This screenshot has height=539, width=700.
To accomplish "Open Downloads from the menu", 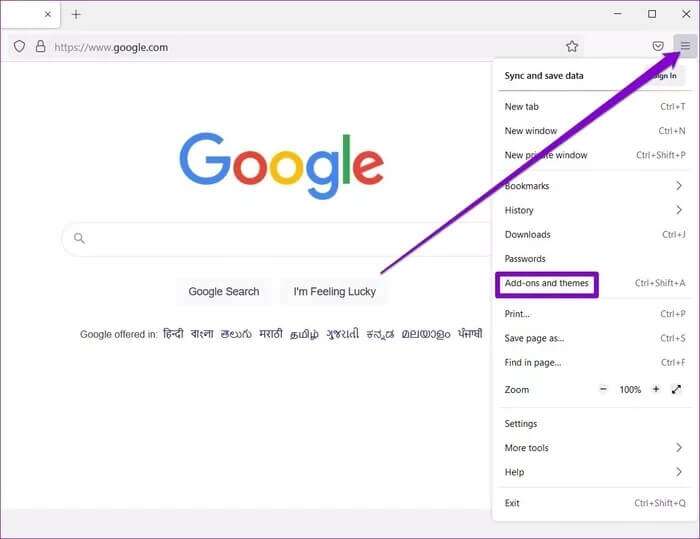I will (x=595, y=234).
